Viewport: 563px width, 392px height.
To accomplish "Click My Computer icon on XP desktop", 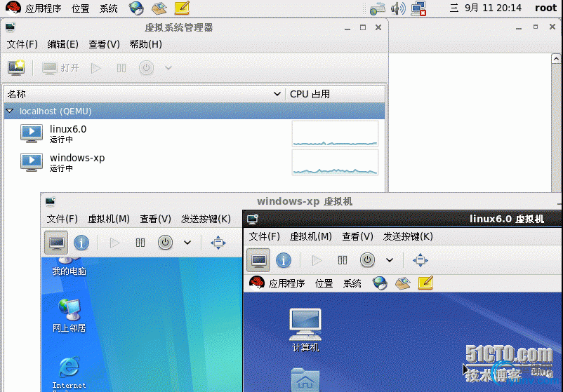I will [x=69, y=266].
